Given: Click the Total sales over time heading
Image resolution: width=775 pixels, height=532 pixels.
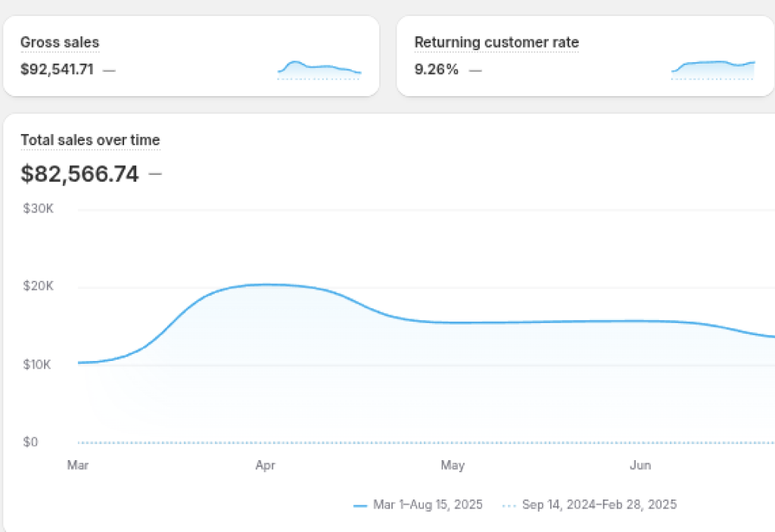Looking at the screenshot, I should click(x=90, y=140).
